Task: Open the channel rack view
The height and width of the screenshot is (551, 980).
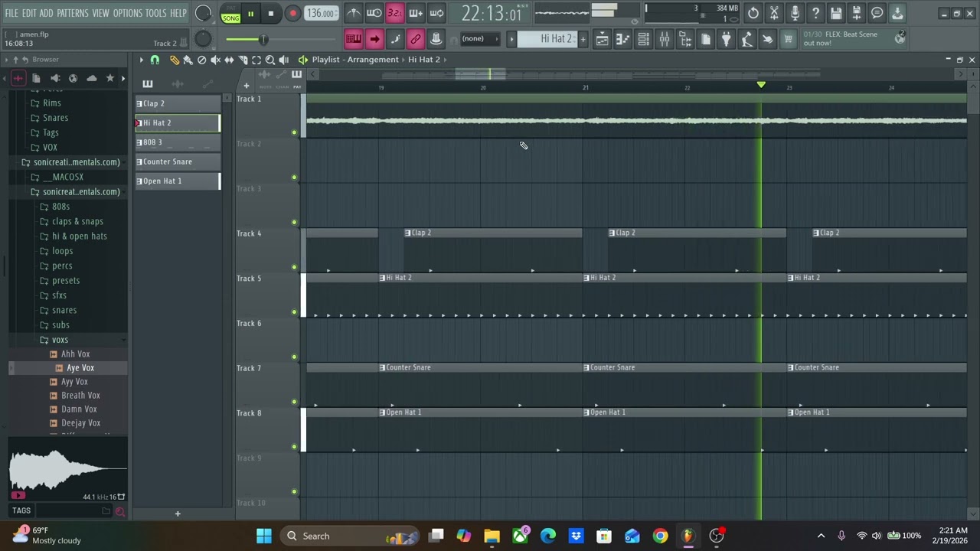Action: coord(644,39)
